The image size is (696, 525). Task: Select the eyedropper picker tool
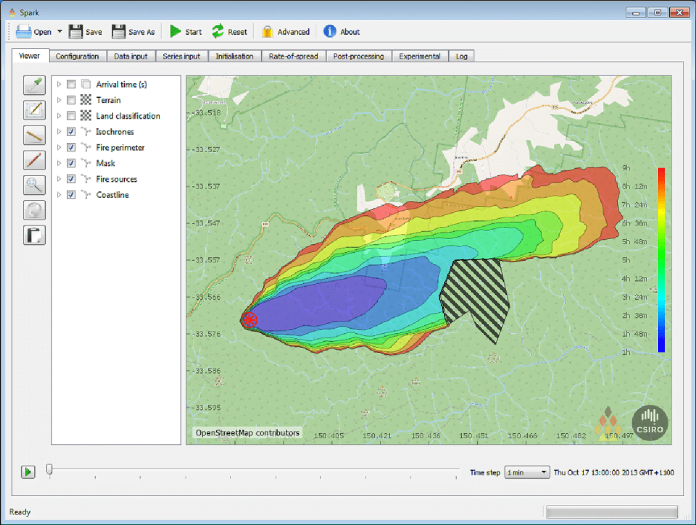[35, 85]
